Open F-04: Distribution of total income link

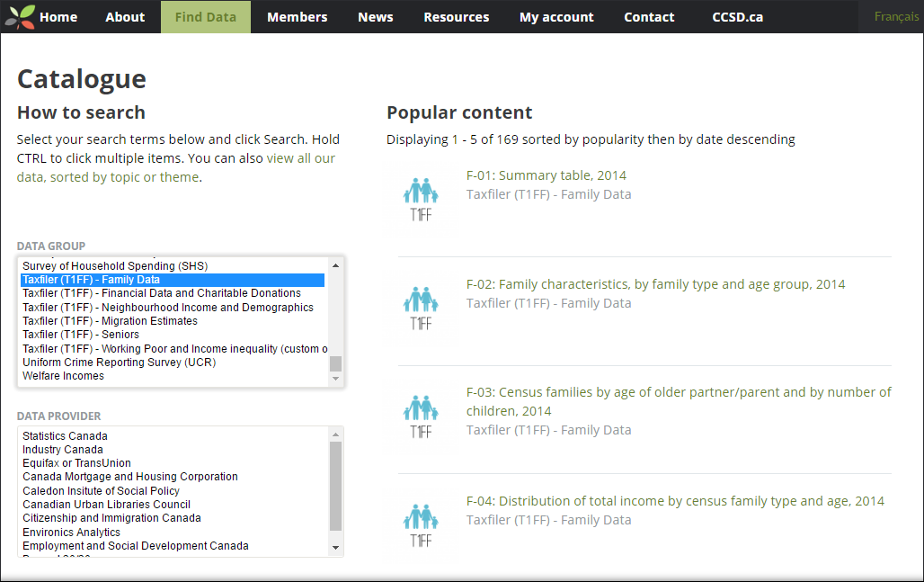click(x=675, y=501)
